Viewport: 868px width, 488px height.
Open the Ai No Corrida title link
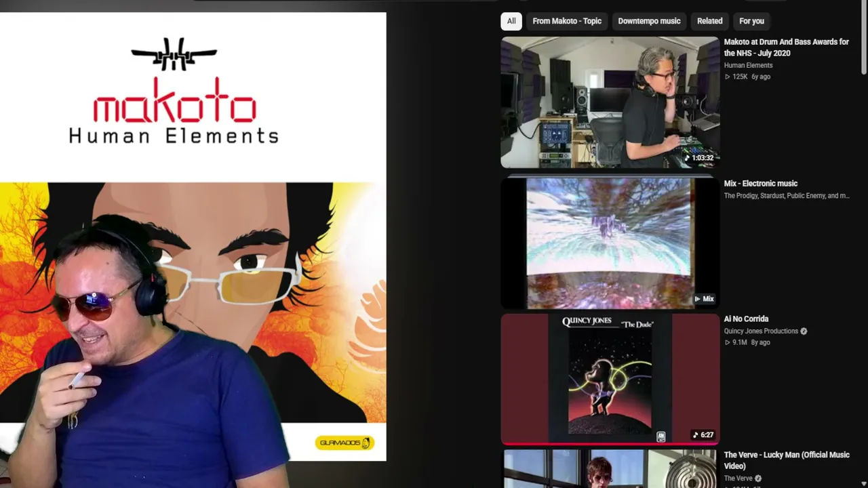pyautogui.click(x=746, y=319)
